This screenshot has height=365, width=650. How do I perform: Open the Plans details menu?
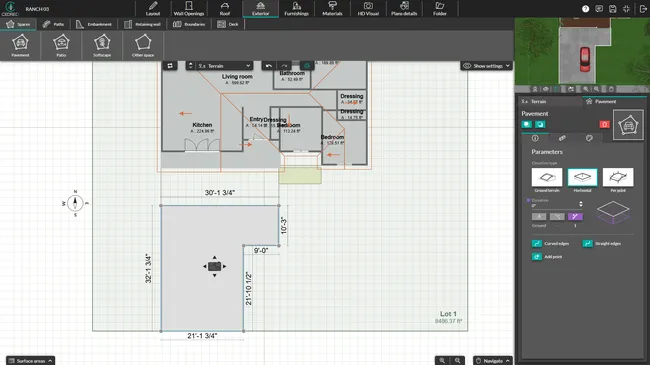404,8
